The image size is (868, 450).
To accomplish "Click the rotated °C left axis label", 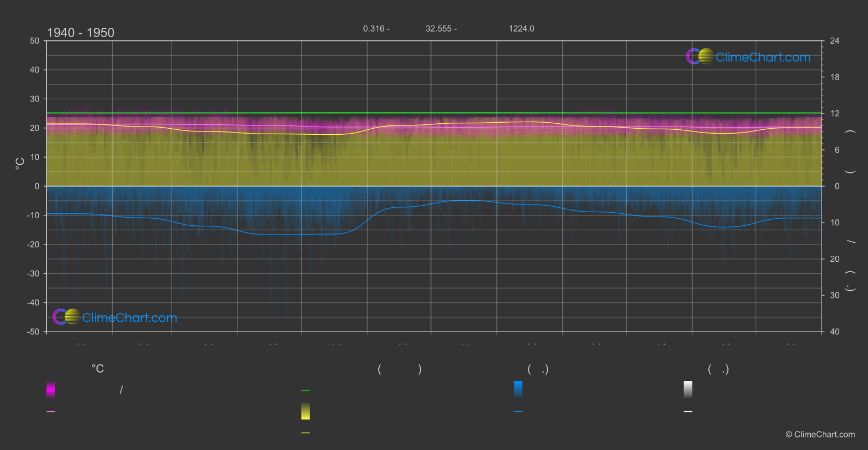I will [x=20, y=164].
